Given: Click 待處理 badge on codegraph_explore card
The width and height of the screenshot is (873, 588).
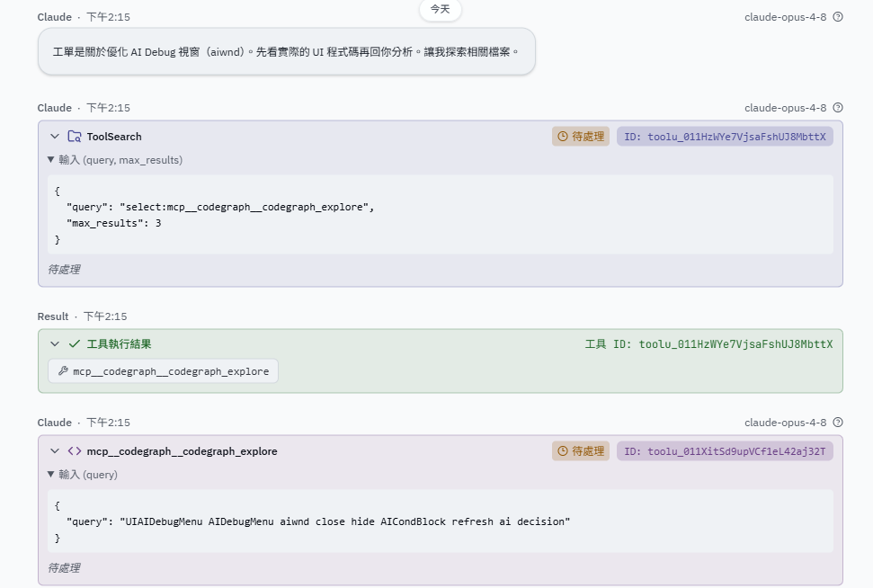Looking at the screenshot, I should point(581,451).
